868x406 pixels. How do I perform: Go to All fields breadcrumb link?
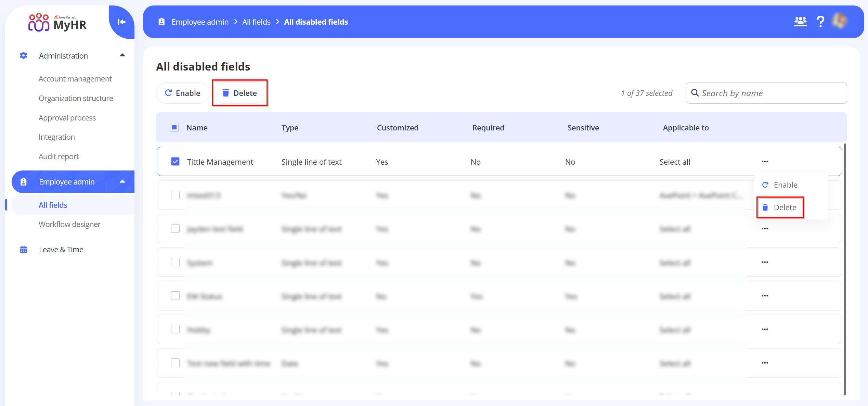click(x=256, y=22)
